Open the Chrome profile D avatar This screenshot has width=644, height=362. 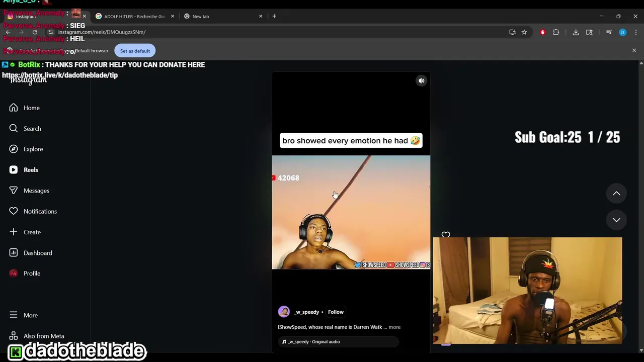click(x=622, y=32)
